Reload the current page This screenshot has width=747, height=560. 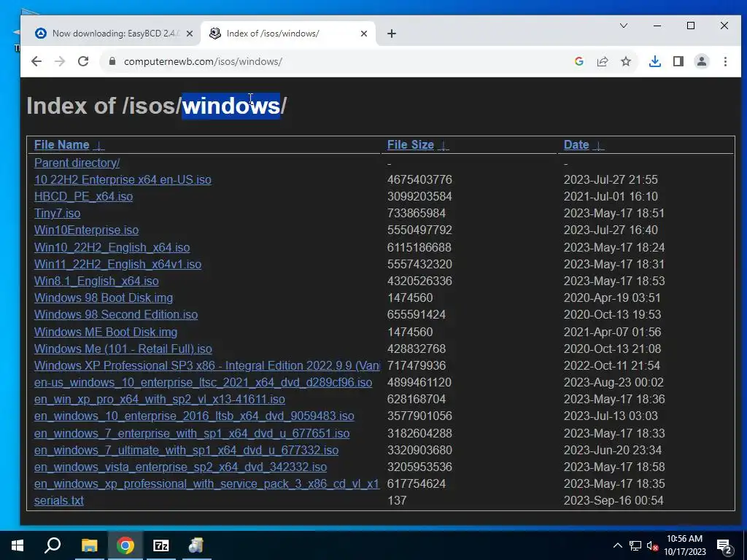[x=83, y=61]
